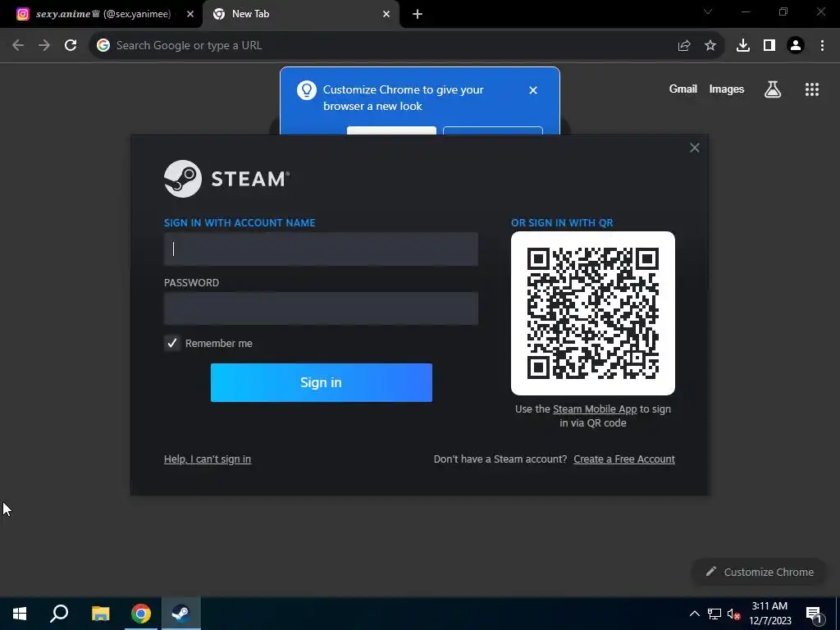The image size is (840, 630).
Task: Switch to the Instagram sexy.anime tab
Action: point(102,14)
